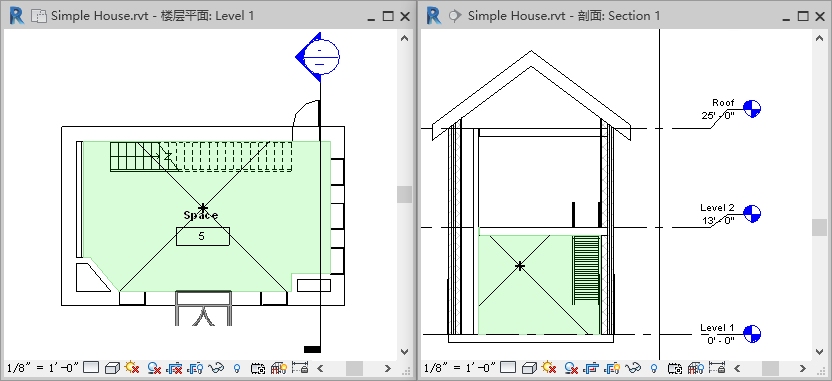This screenshot has width=832, height=381.
Task: Toggle Crop View in Section 1 view
Action: (592, 367)
